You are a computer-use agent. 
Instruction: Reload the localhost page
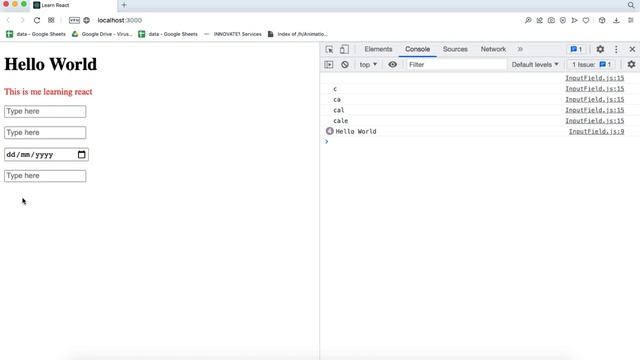coord(37,20)
